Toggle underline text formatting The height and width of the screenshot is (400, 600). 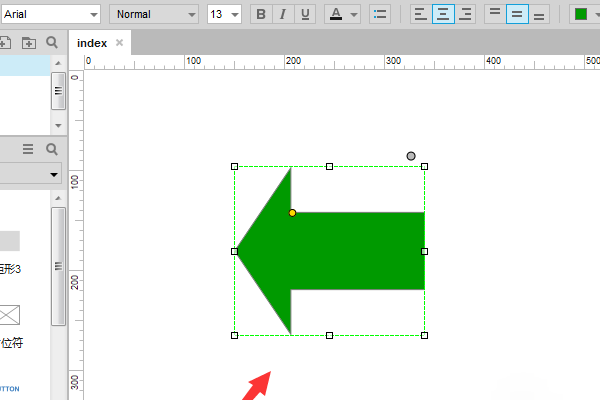coord(305,14)
